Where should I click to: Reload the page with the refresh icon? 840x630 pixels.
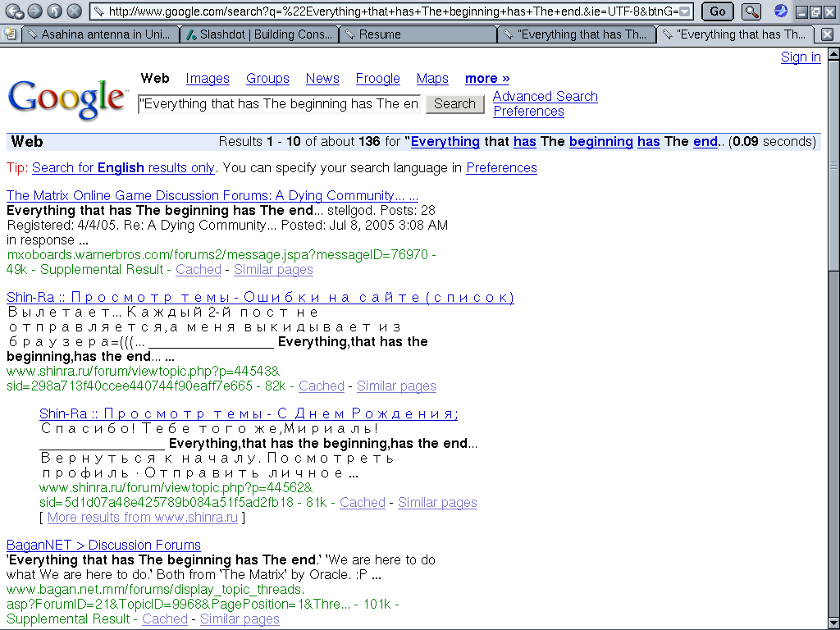tap(55, 11)
